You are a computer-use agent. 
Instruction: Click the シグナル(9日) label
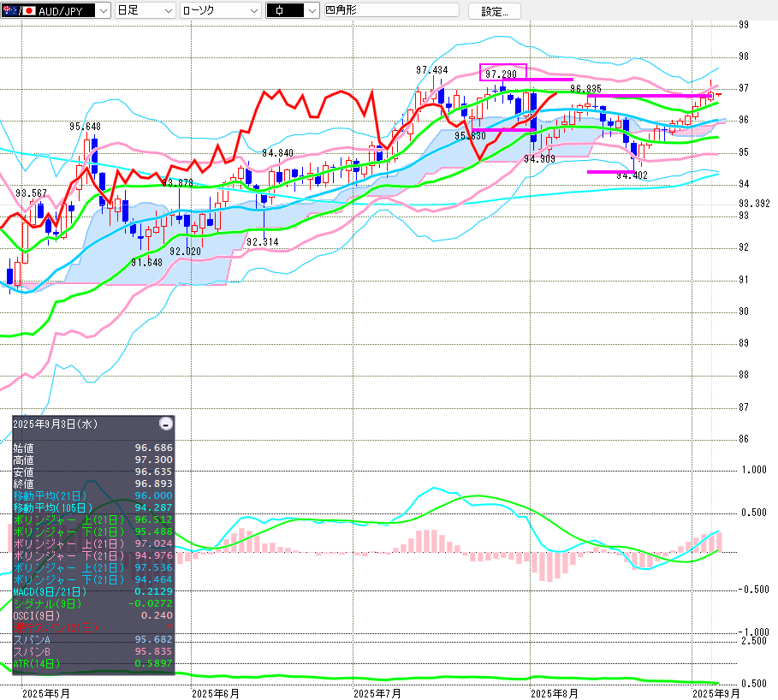pyautogui.click(x=46, y=603)
